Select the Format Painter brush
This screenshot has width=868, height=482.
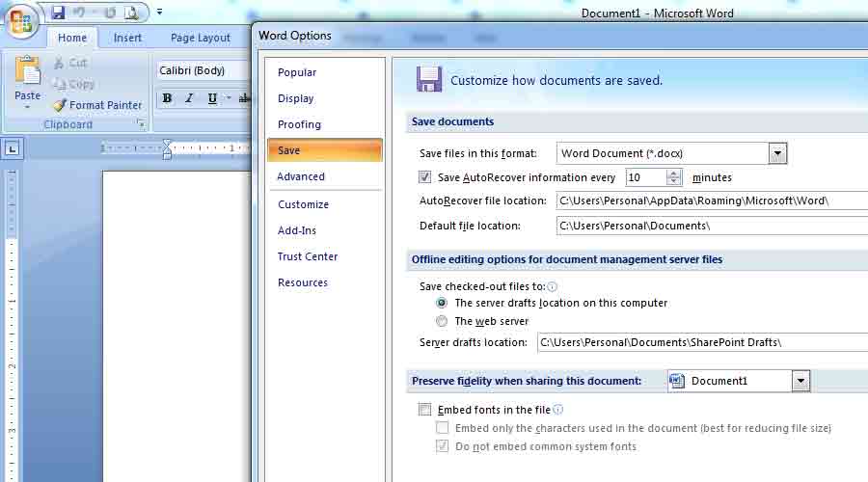click(98, 104)
